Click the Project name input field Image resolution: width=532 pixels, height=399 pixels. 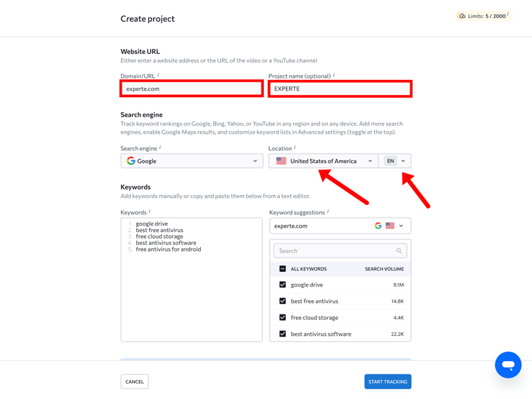tap(340, 88)
